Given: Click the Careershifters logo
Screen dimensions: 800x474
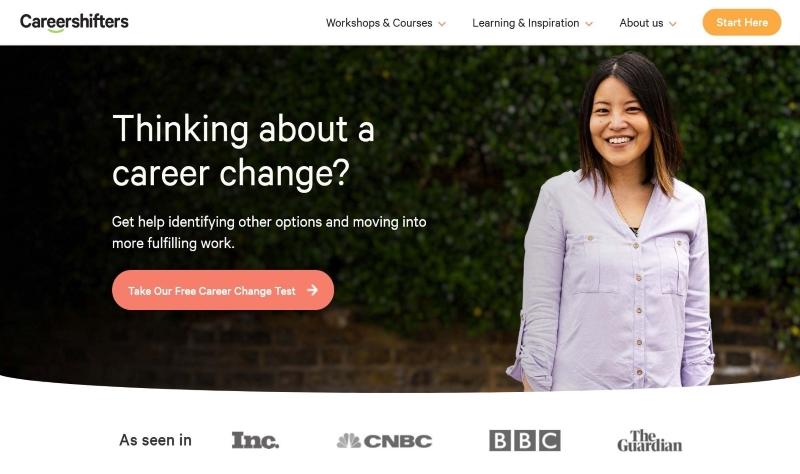Looking at the screenshot, I should [74, 22].
